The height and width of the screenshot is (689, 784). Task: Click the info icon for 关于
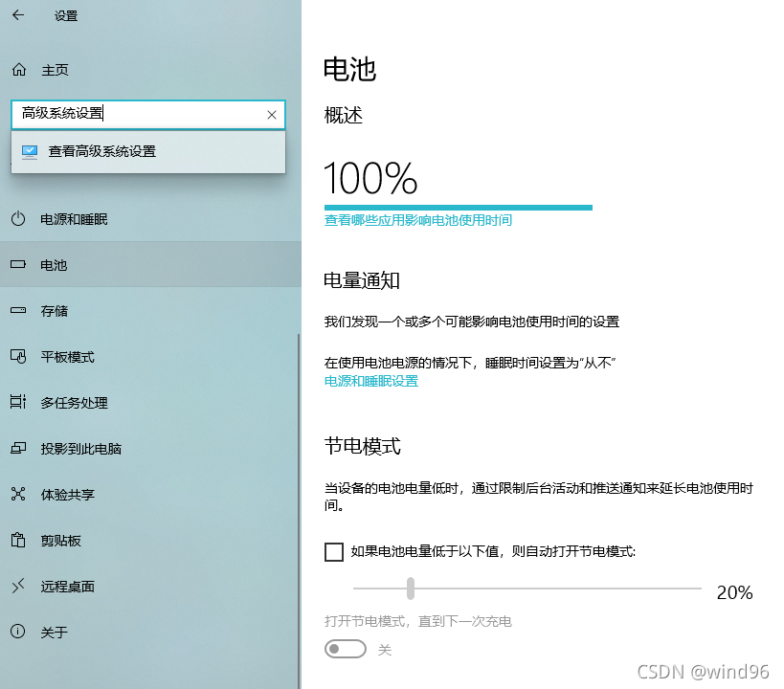point(17,632)
